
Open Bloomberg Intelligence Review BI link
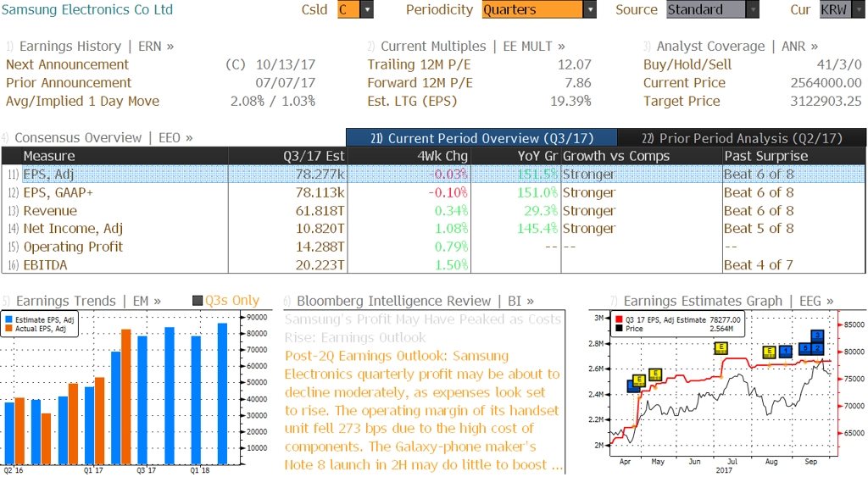click(x=415, y=301)
